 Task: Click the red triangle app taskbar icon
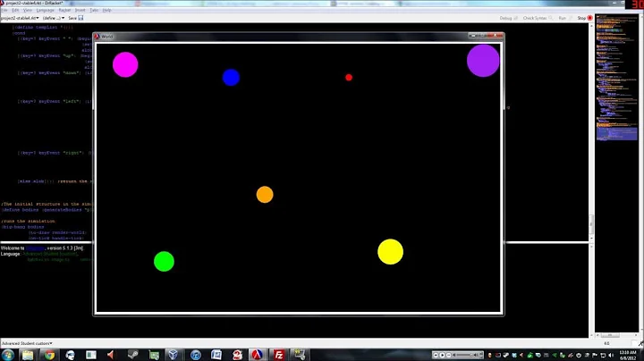click(111, 355)
